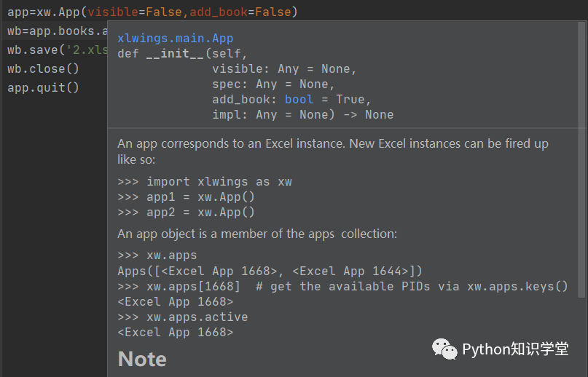Place cursor on the app.quit() line
This screenshot has height=377, width=588.
[43, 87]
